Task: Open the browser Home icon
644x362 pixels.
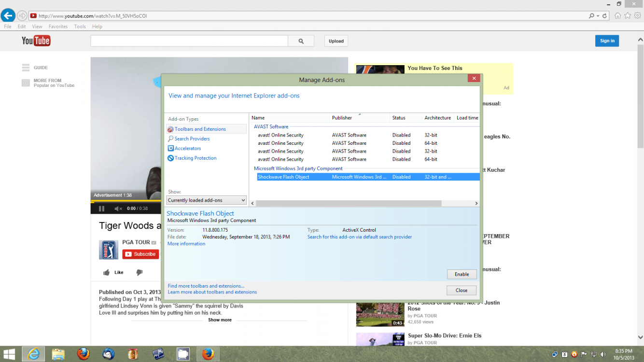Action: 618,15
